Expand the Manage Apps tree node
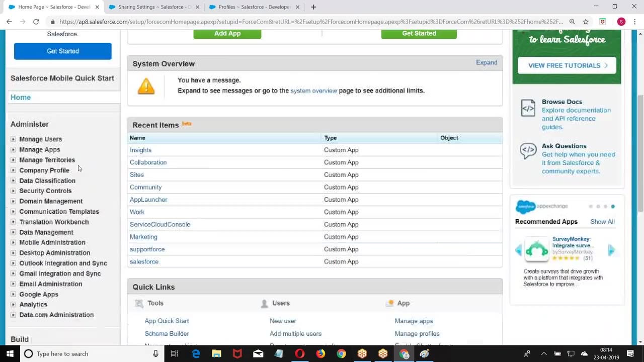Viewport: 644px width, 362px height. click(x=14, y=150)
